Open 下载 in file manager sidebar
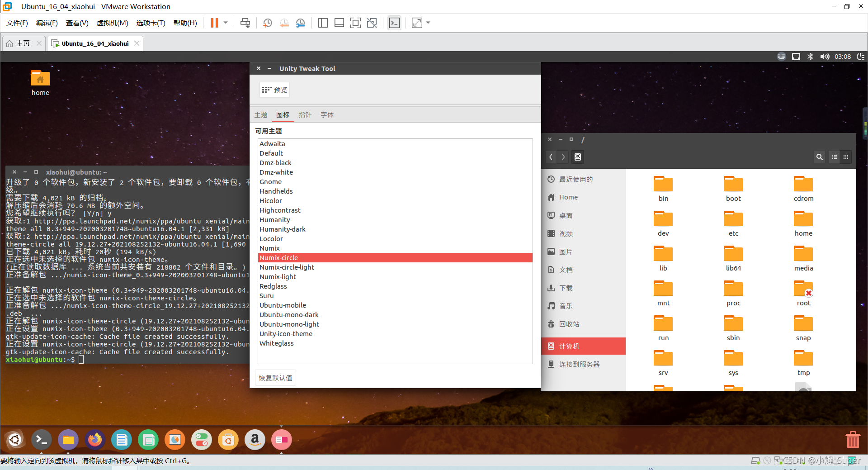The height and width of the screenshot is (470, 868). pos(584,288)
